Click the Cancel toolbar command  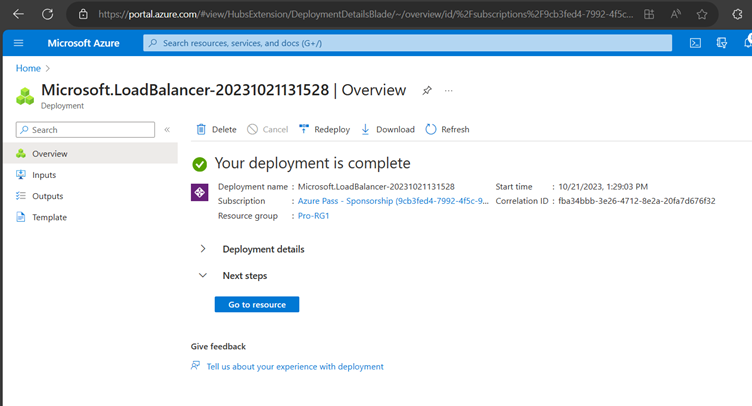click(x=268, y=129)
